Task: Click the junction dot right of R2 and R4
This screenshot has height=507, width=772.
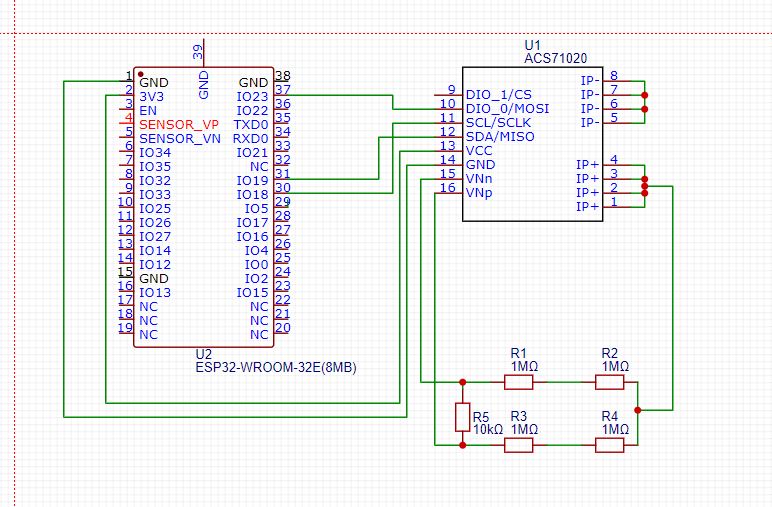Action: (638, 410)
